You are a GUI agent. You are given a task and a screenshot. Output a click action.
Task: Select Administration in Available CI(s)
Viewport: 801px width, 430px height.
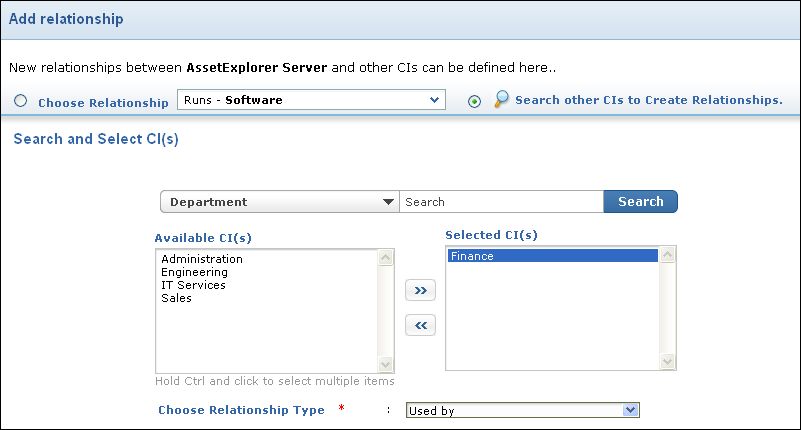[202, 259]
